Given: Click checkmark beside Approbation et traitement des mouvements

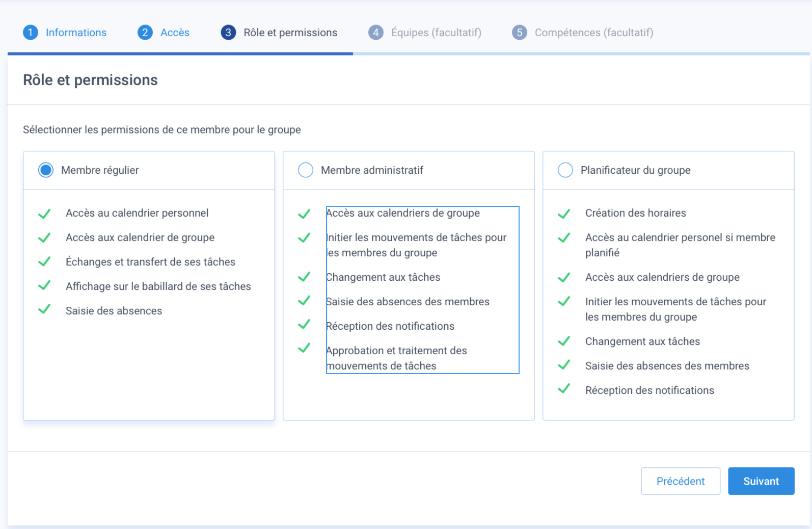Looking at the screenshot, I should [x=305, y=348].
